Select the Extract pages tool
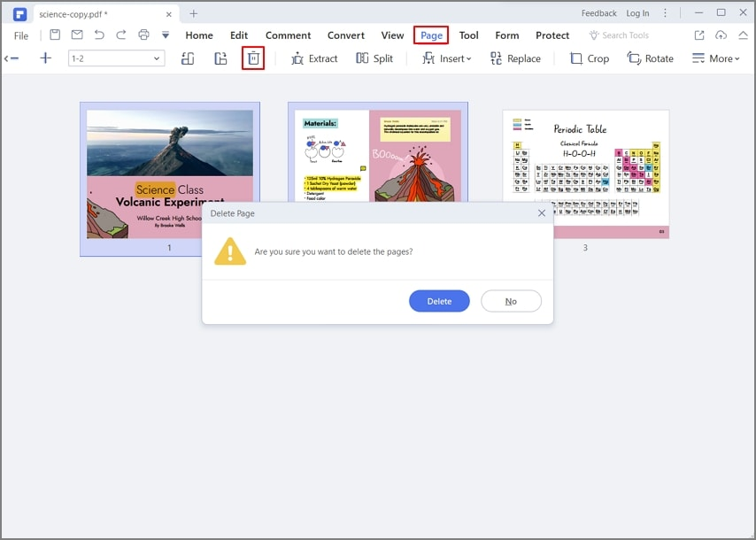 click(314, 58)
